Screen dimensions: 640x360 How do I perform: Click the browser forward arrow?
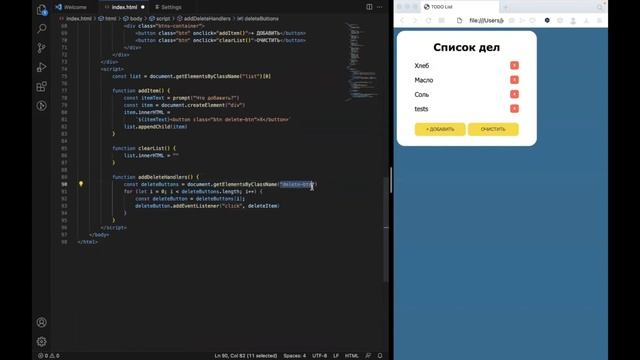point(415,20)
